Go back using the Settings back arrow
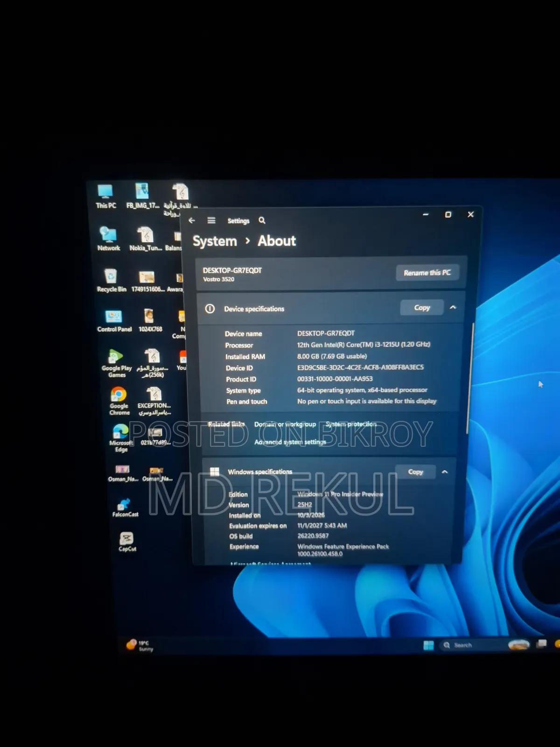Screen dimensions: 560x747 [192, 220]
